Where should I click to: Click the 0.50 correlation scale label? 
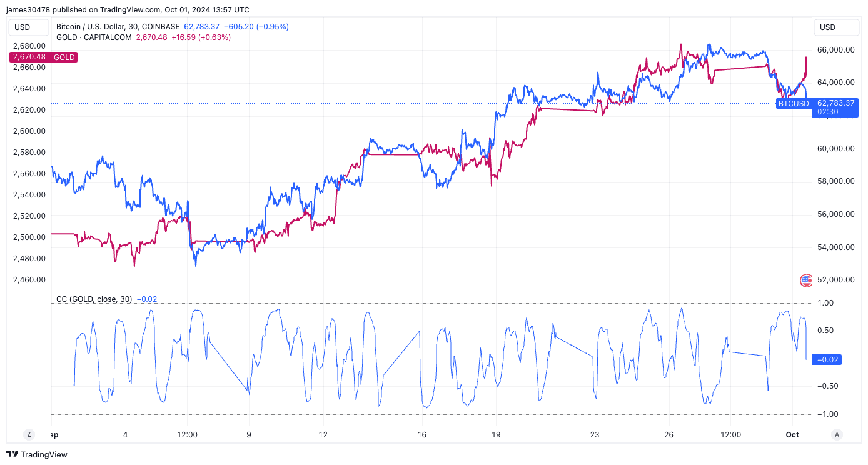coord(825,331)
